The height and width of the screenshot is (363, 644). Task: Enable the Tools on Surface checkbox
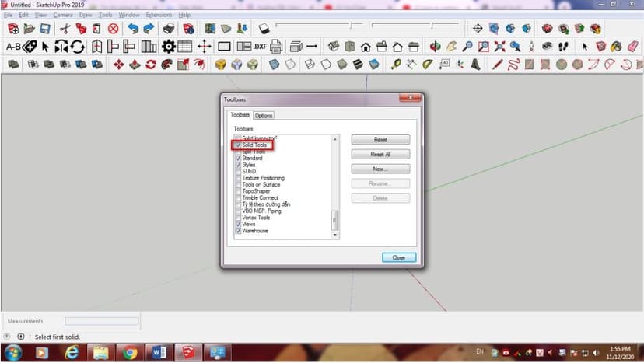[238, 184]
